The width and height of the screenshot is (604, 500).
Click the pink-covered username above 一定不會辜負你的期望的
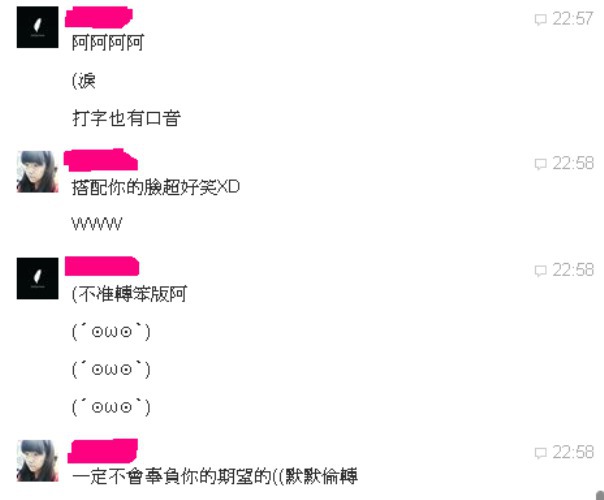click(x=102, y=451)
